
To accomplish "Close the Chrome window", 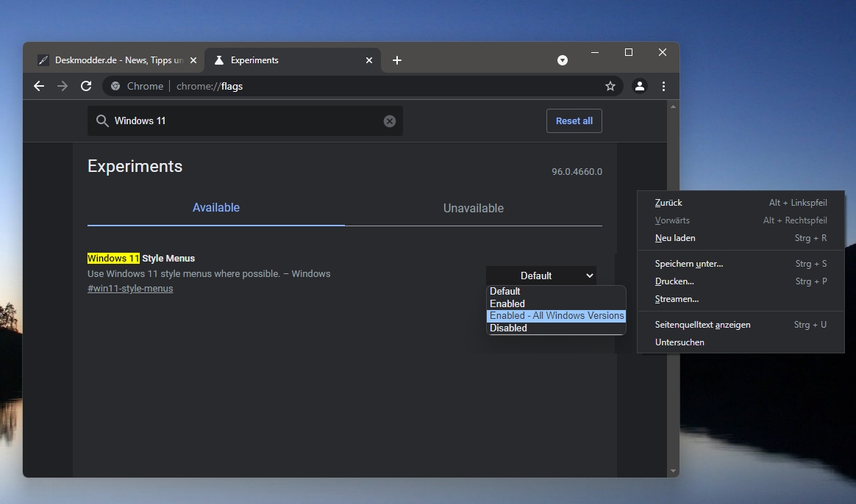I will coord(662,52).
